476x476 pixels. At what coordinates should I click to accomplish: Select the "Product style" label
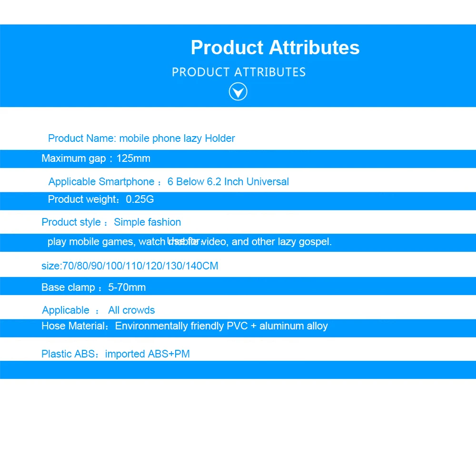pyautogui.click(x=71, y=222)
